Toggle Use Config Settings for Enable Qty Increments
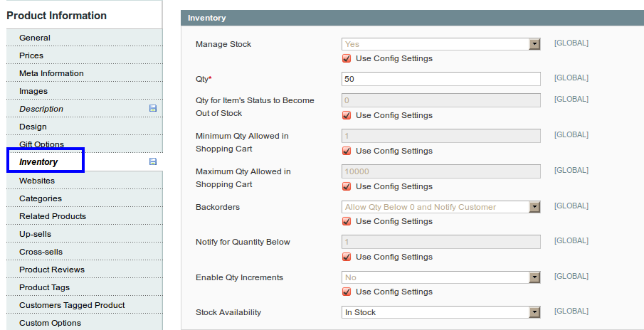This screenshot has width=644, height=330. coord(347,292)
